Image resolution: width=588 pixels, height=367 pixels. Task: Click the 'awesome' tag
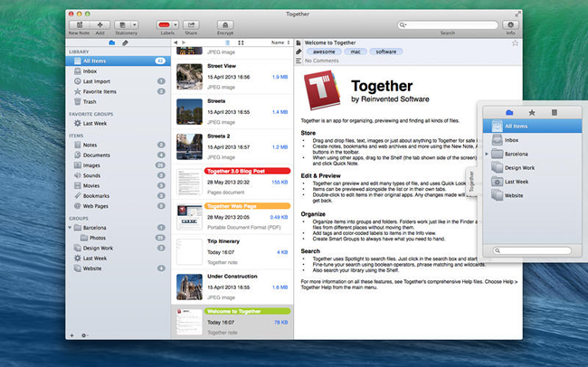point(323,52)
